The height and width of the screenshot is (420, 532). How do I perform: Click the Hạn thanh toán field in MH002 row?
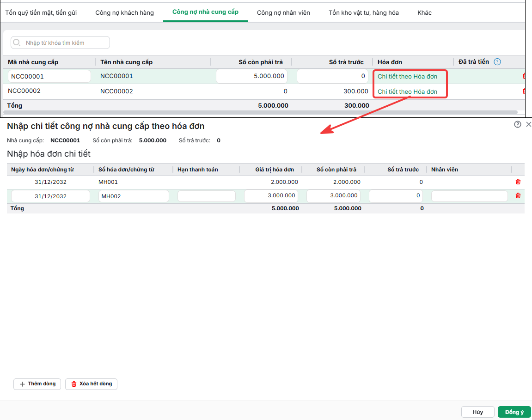tap(206, 196)
